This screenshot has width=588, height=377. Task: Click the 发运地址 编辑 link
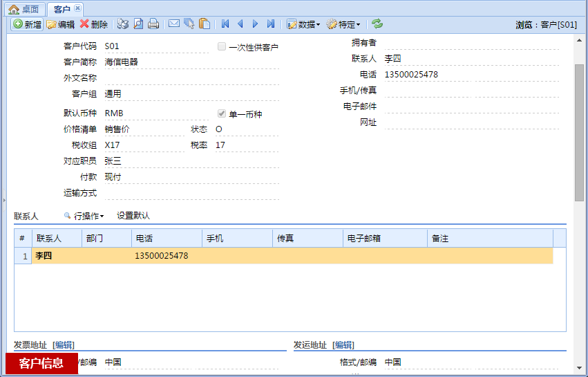click(343, 344)
